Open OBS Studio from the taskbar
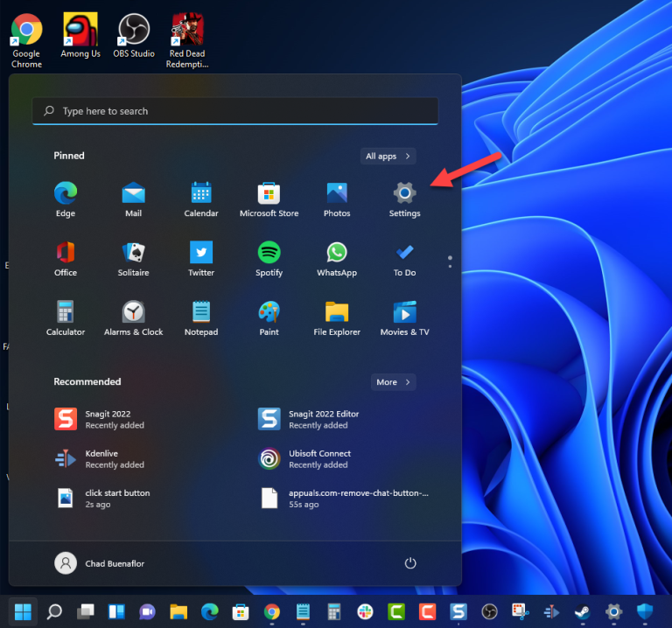Screen dimensions: 672x628 (489, 611)
